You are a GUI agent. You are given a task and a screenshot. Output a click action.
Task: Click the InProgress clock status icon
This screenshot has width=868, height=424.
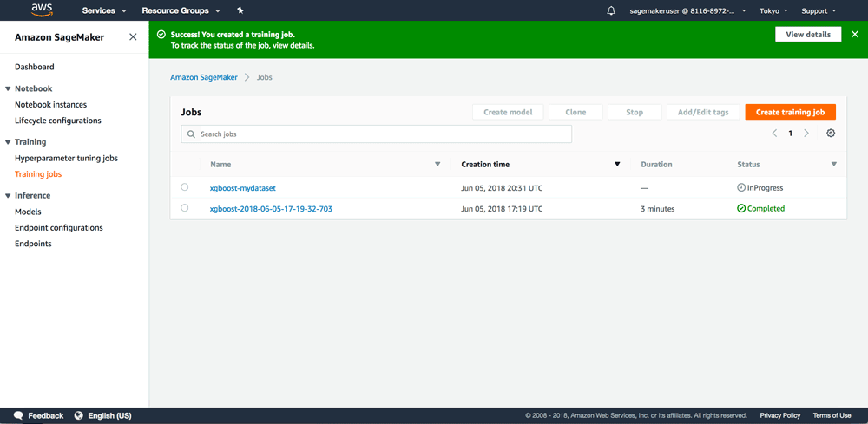[x=741, y=188]
